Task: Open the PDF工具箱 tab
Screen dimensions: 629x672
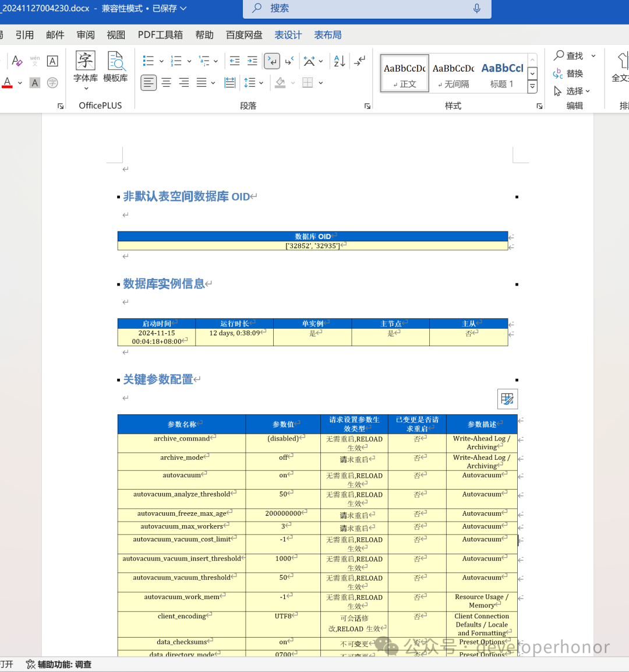Action: (160, 35)
